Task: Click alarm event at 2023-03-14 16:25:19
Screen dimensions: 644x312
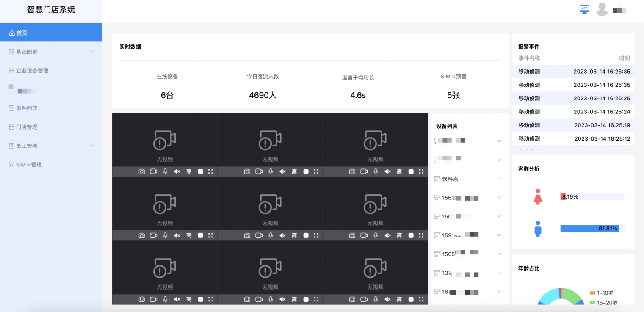Action: click(573, 125)
